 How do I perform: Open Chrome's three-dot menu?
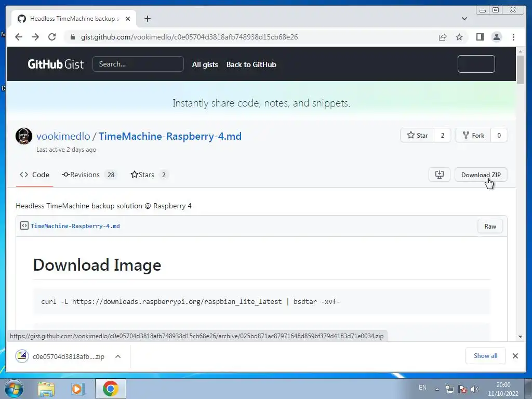pyautogui.click(x=513, y=37)
